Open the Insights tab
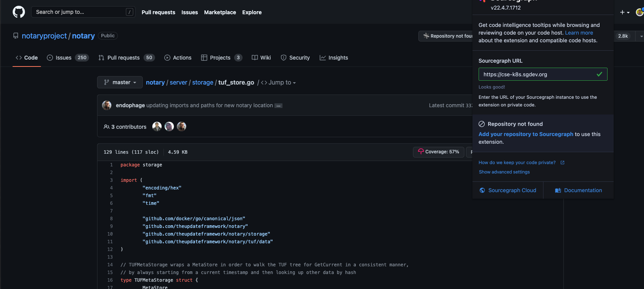 [x=334, y=58]
